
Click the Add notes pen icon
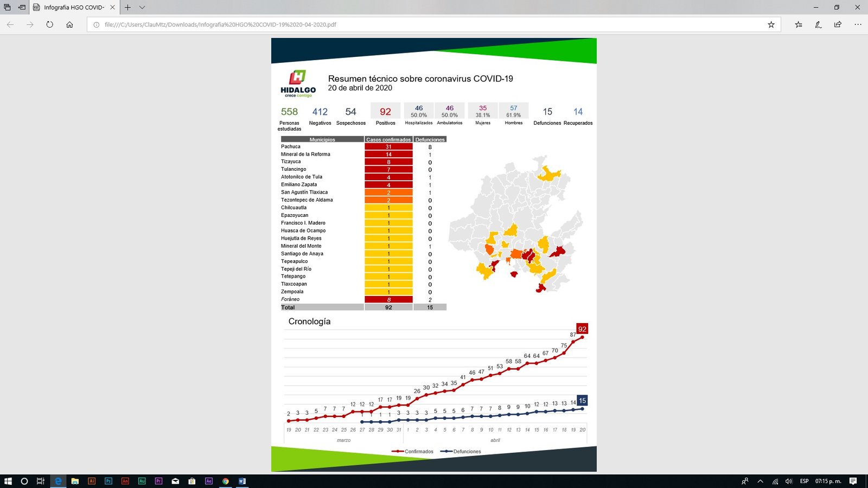point(818,24)
